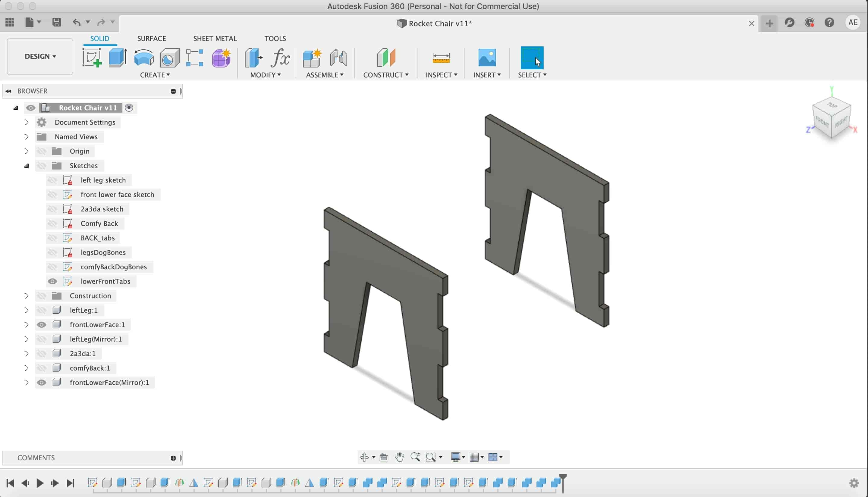868x497 pixels.
Task: Activate the Select tool icon
Action: point(532,58)
